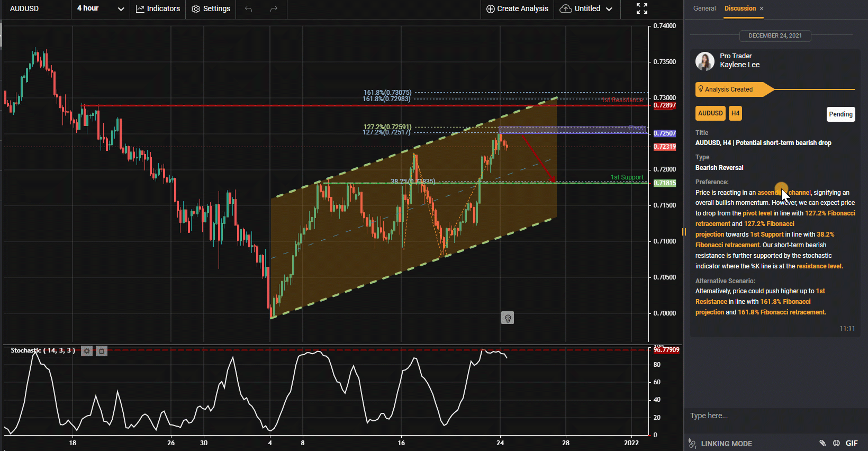Open the GIF picker

click(x=852, y=443)
